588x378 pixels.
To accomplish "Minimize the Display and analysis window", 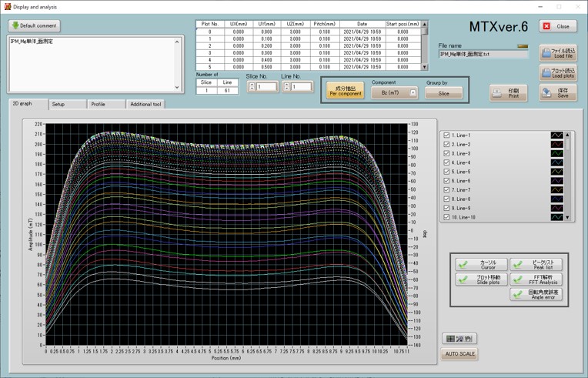I will click(540, 7).
